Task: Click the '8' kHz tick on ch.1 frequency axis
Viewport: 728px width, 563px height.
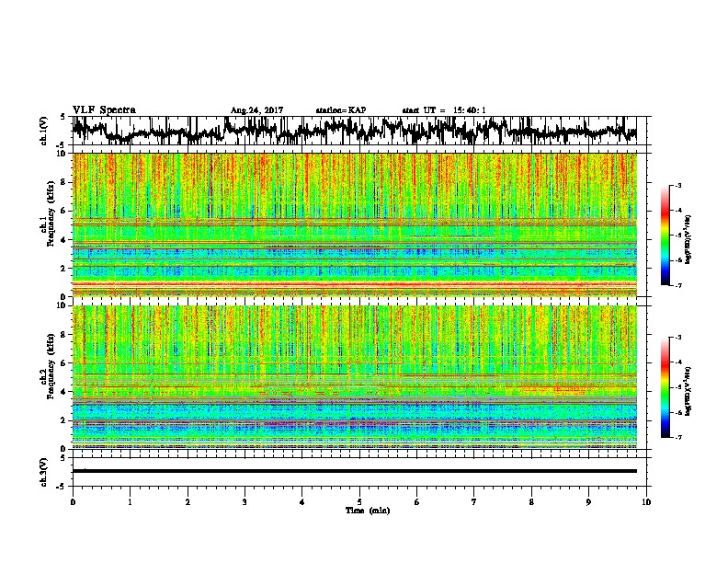Action: point(64,182)
